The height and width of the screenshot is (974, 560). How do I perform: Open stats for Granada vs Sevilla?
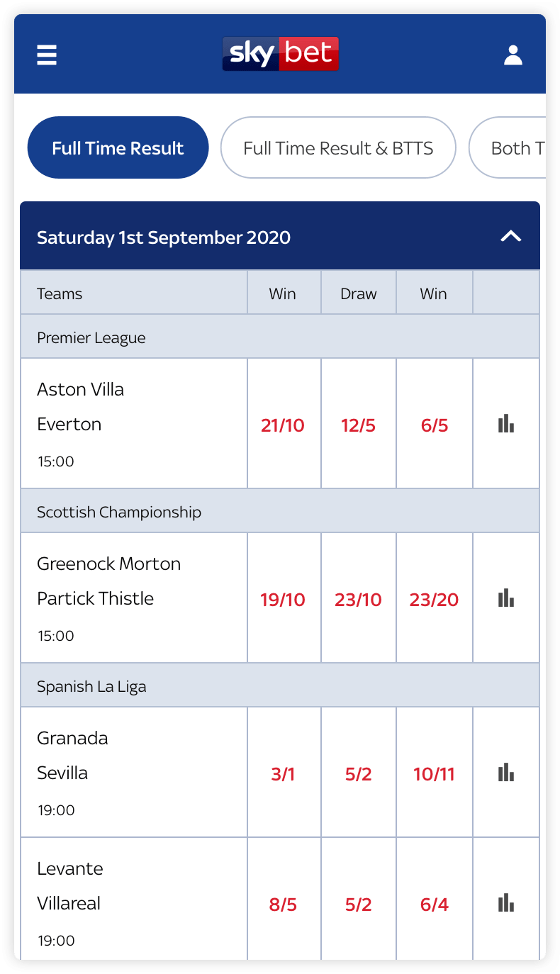[505, 773]
